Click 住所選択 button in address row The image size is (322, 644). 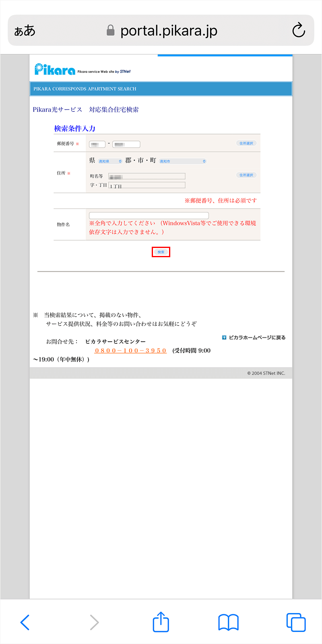(246, 175)
